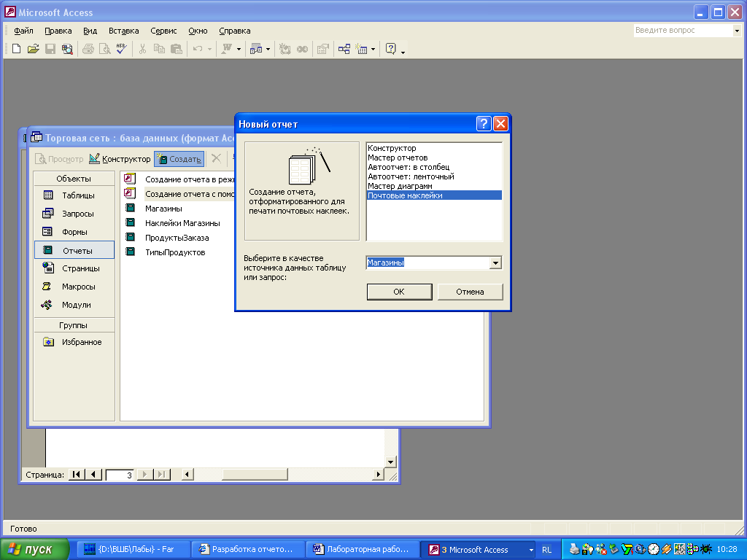
Task: Click the Print toolbar icon
Action: (x=88, y=49)
